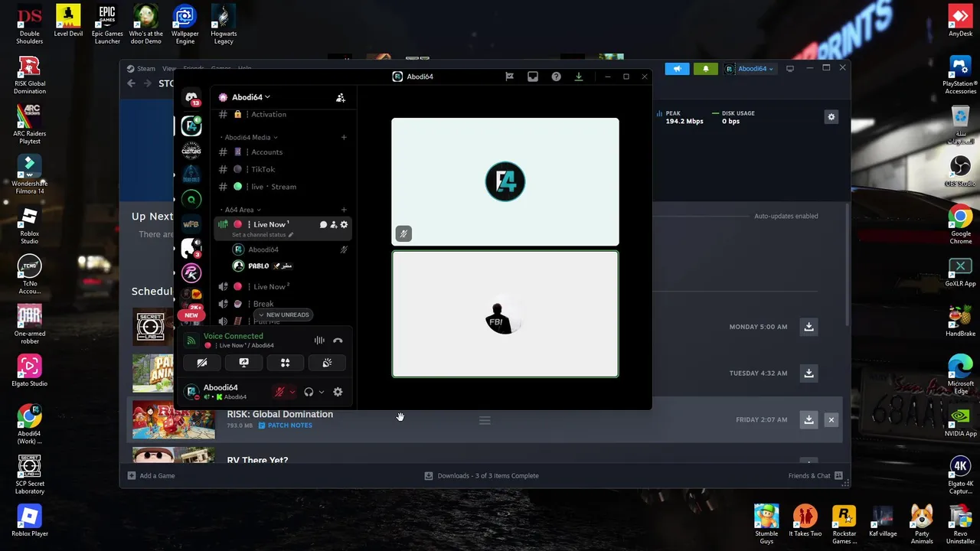Viewport: 980px width, 551px height.
Task: Open the green Q server icon
Action: tap(191, 199)
